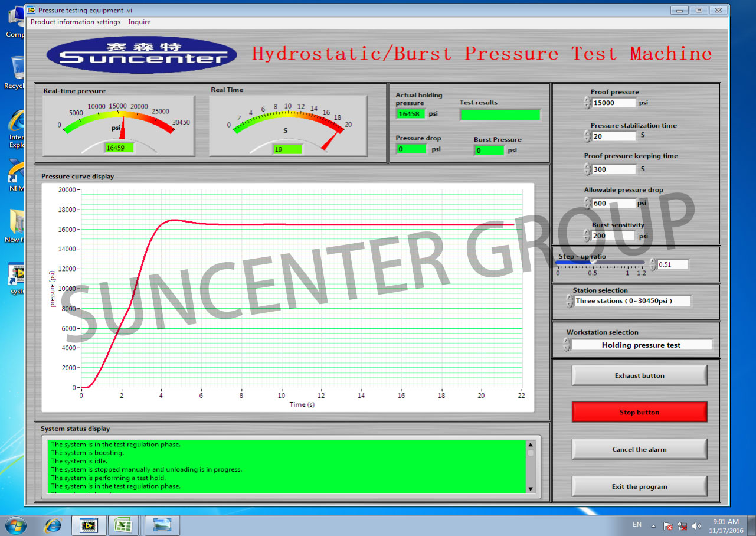Screen dimensions: 756x536
Task: Click the Suncenter logo
Action: (x=142, y=54)
